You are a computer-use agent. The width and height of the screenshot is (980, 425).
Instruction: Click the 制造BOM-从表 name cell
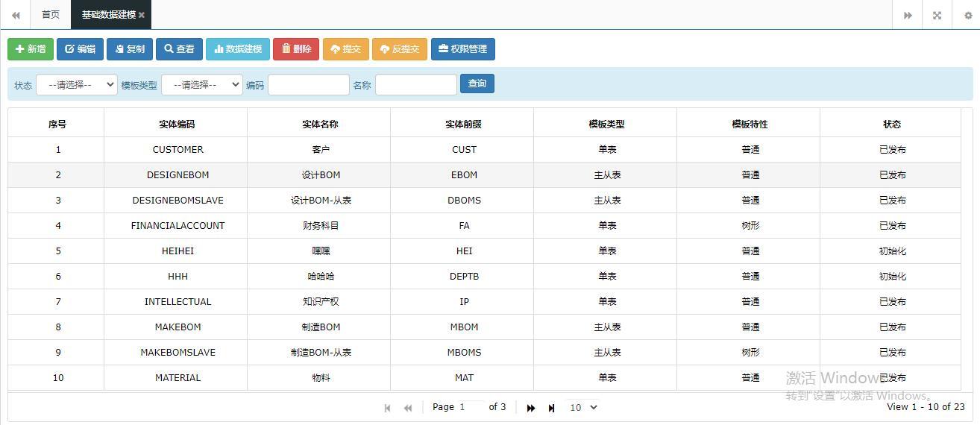(321, 353)
